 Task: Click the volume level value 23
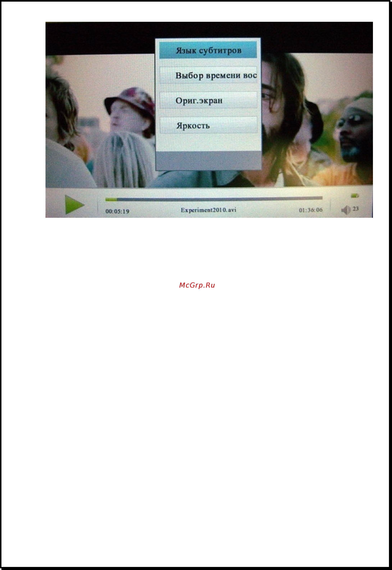click(x=356, y=209)
